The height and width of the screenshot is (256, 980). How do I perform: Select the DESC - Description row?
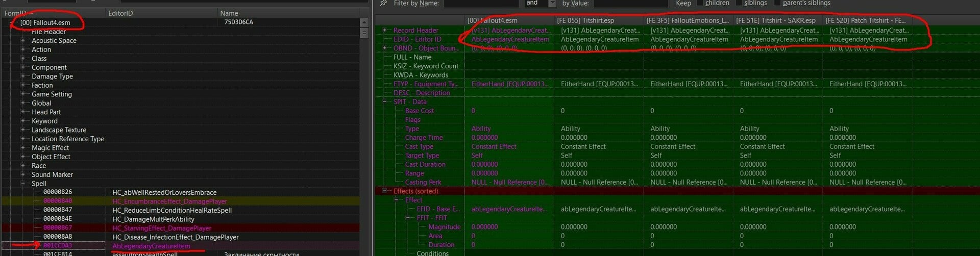pyautogui.click(x=422, y=93)
